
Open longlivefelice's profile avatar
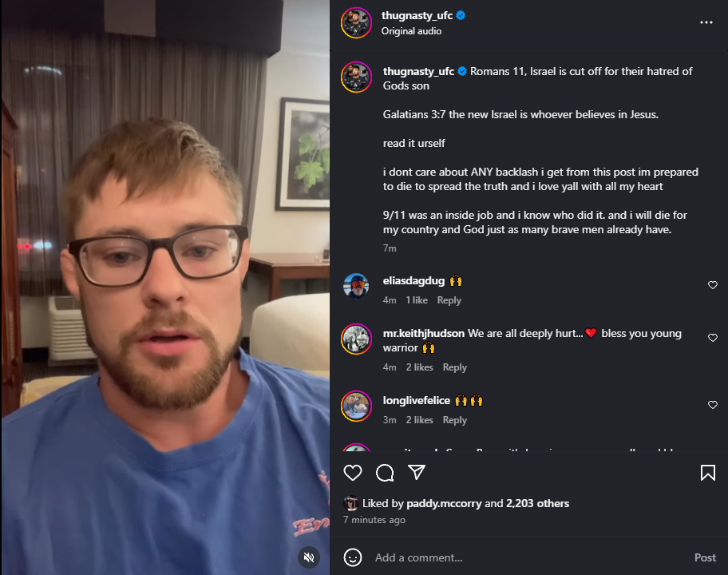tap(356, 406)
